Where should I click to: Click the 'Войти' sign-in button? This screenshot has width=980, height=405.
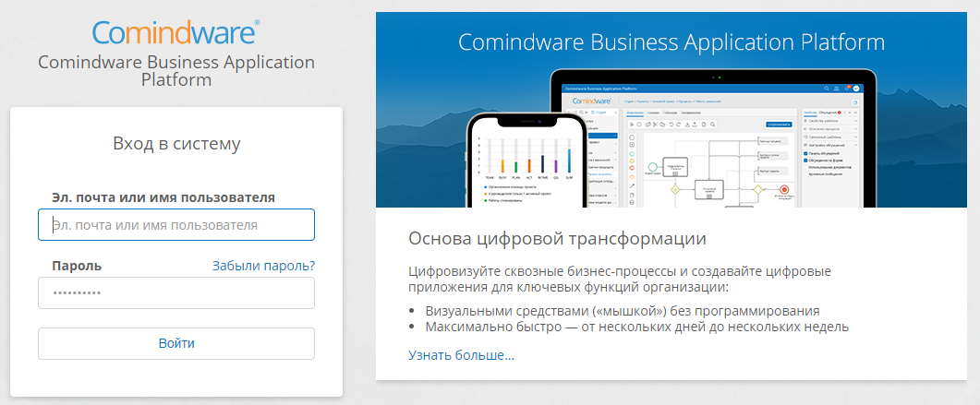[176, 344]
